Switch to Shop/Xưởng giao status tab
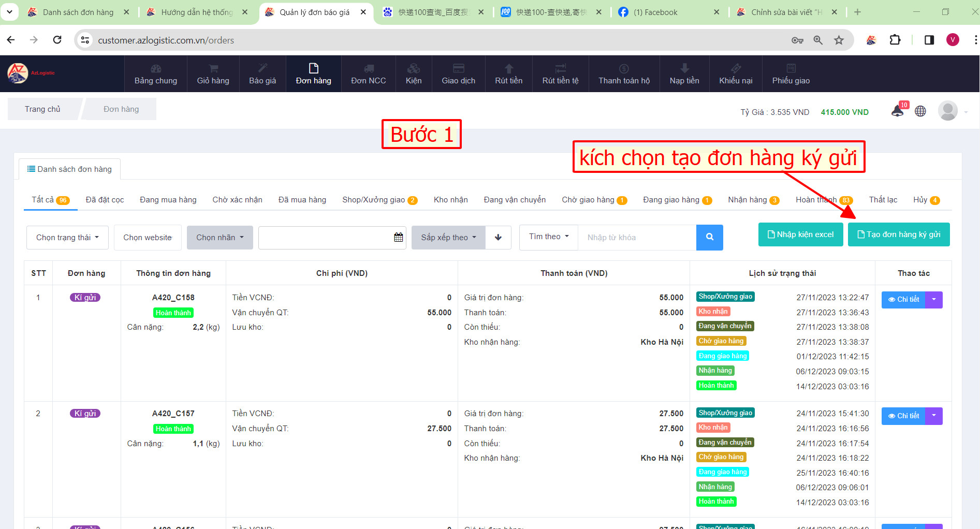The height and width of the screenshot is (529, 980). (379, 200)
